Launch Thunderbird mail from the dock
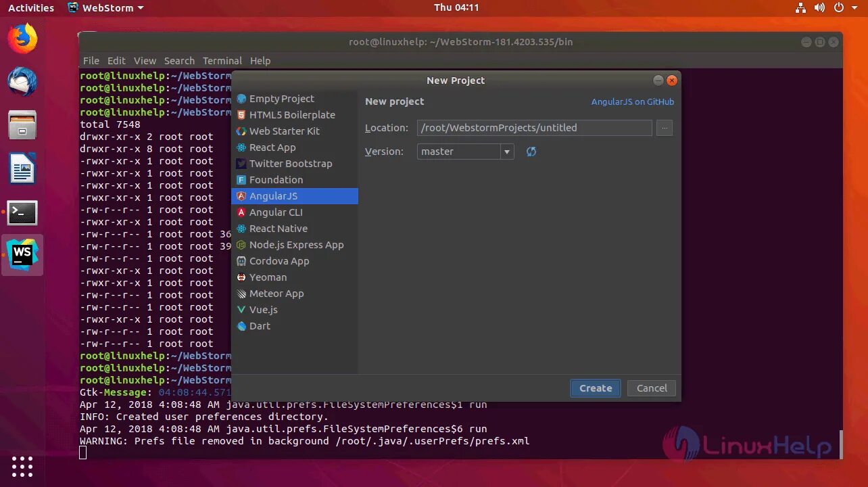Viewport: 868px width, 487px height. [x=22, y=82]
